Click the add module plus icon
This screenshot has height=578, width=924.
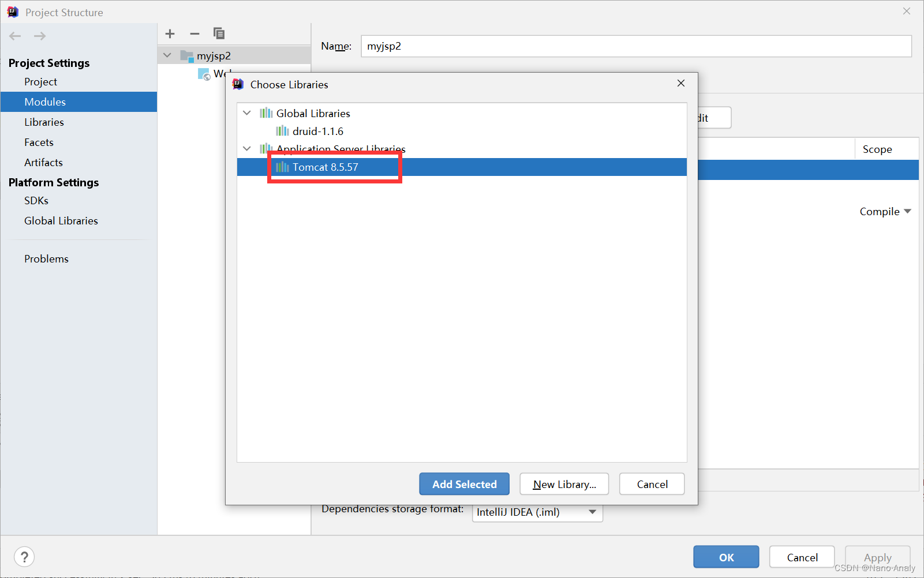pyautogui.click(x=170, y=33)
